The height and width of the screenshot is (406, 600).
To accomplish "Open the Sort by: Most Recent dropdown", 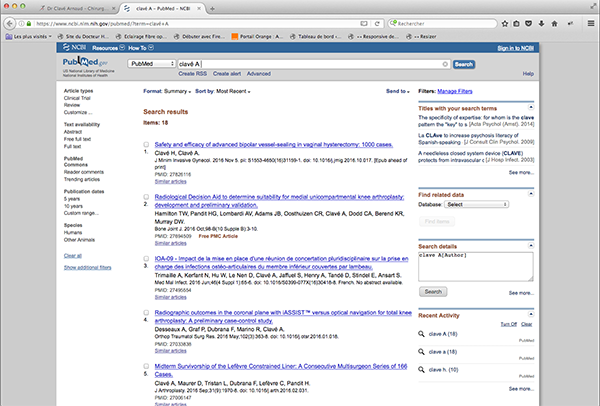I will tap(223, 91).
